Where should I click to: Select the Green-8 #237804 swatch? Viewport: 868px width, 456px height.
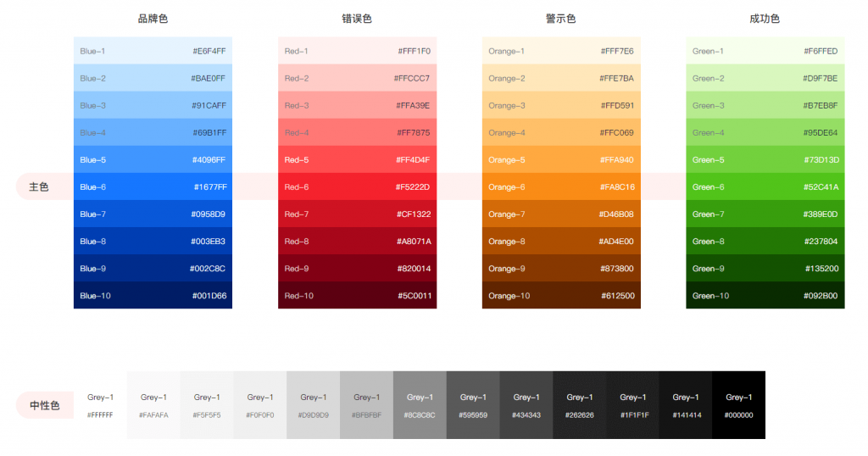tap(765, 242)
